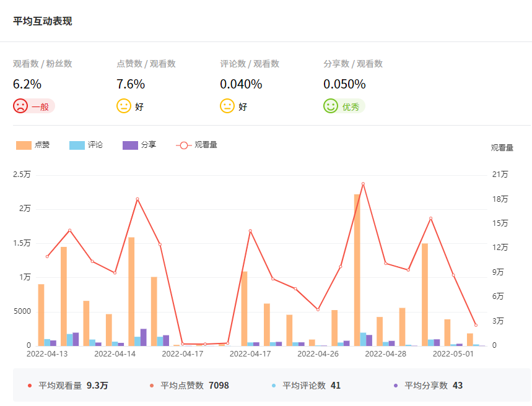
Task: Click the orange dot beside 平均点赞数
Action: 152,386
